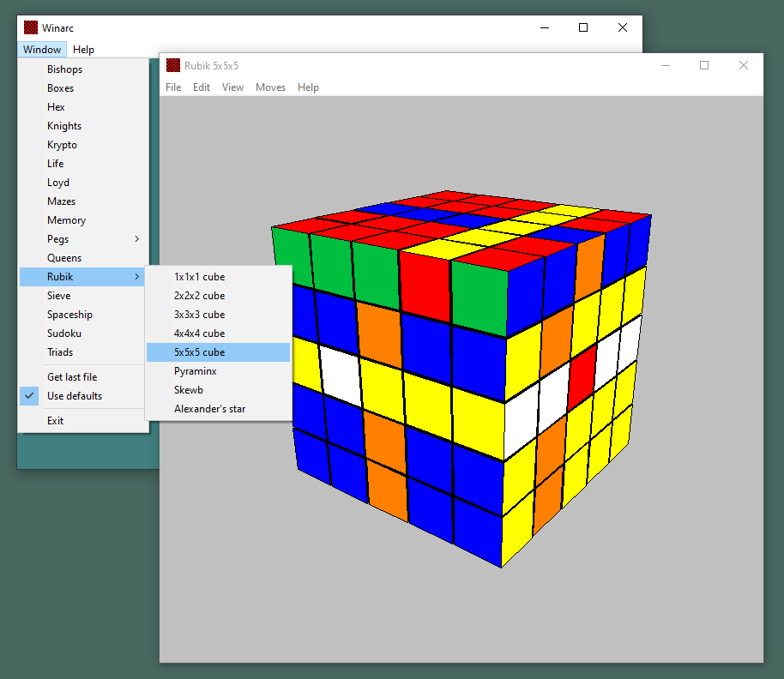Click the Rubik 5x5x5 title bar icon
784x679 pixels.
click(173, 65)
